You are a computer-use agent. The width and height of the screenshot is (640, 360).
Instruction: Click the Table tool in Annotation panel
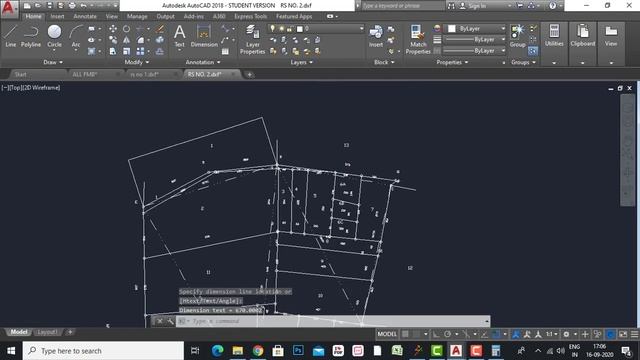click(x=225, y=51)
